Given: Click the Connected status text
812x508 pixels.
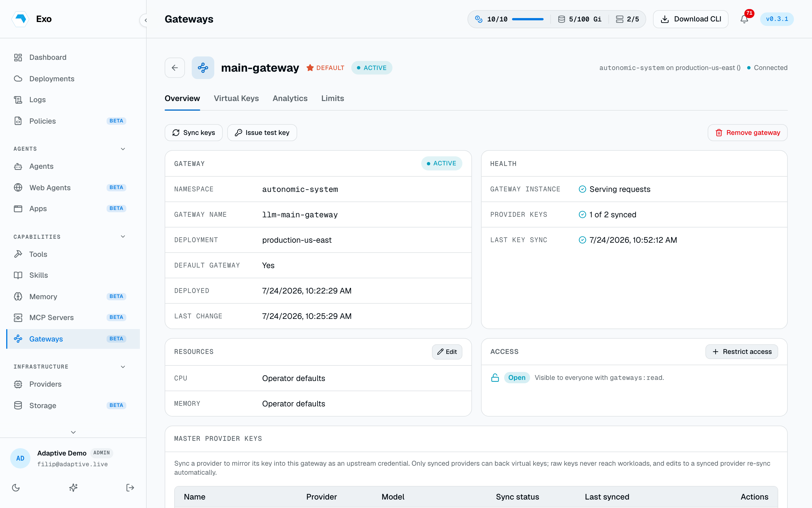Looking at the screenshot, I should click(770, 68).
